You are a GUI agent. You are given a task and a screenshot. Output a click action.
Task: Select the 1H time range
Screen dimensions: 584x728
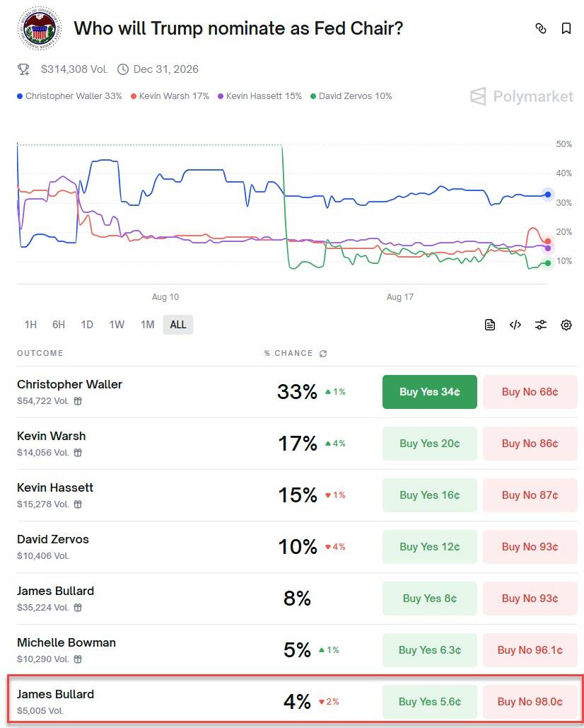(30, 325)
